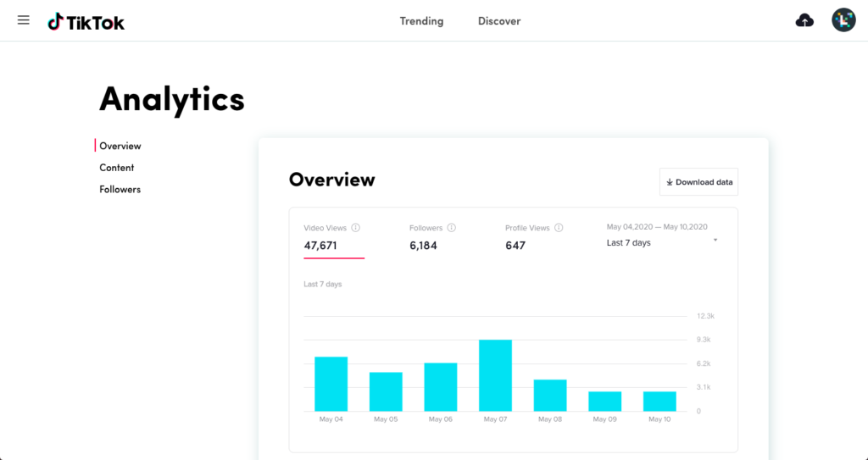This screenshot has height=460, width=868.
Task: Select Followers in the sidebar
Action: tap(120, 189)
